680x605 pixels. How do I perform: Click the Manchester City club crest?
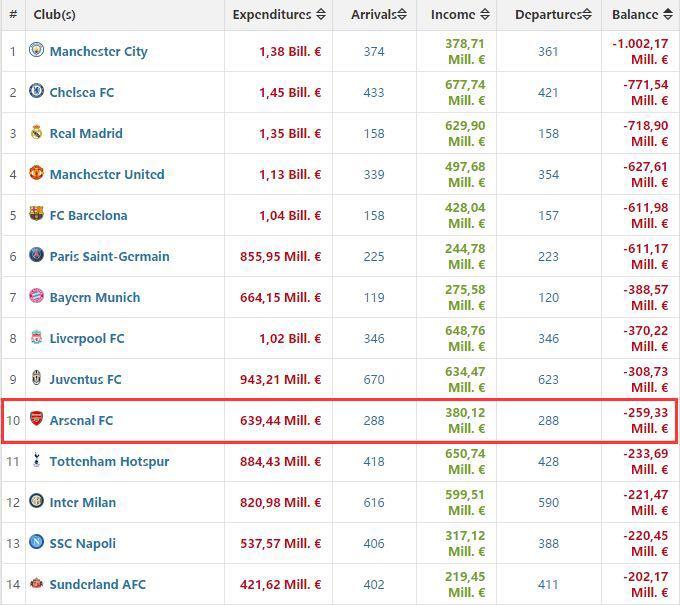pyautogui.click(x=37, y=51)
